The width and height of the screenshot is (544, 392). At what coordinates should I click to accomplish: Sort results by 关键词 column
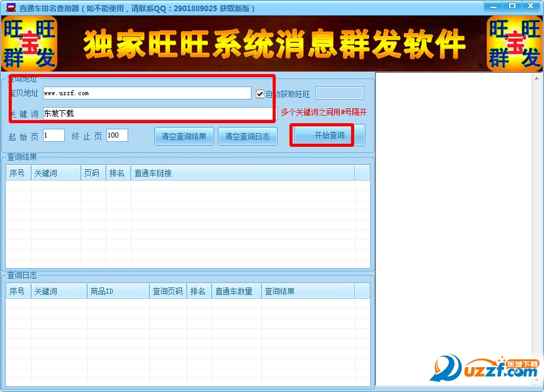[56, 173]
